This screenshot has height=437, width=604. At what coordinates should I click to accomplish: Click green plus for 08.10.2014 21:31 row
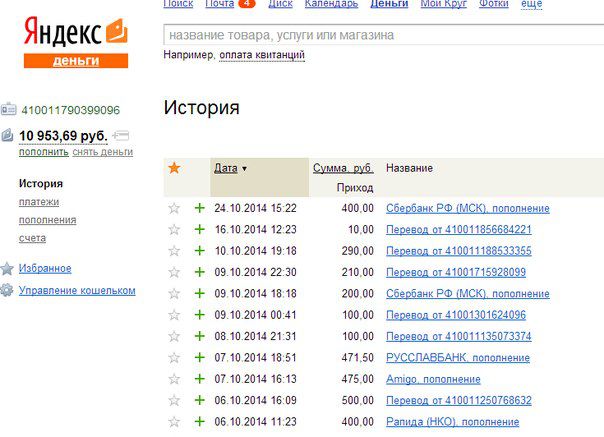click(200, 336)
